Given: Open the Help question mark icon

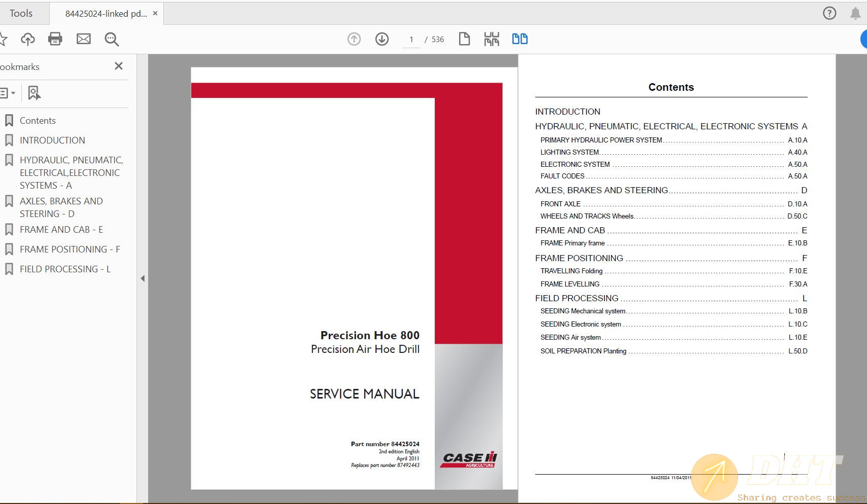Looking at the screenshot, I should point(829,14).
